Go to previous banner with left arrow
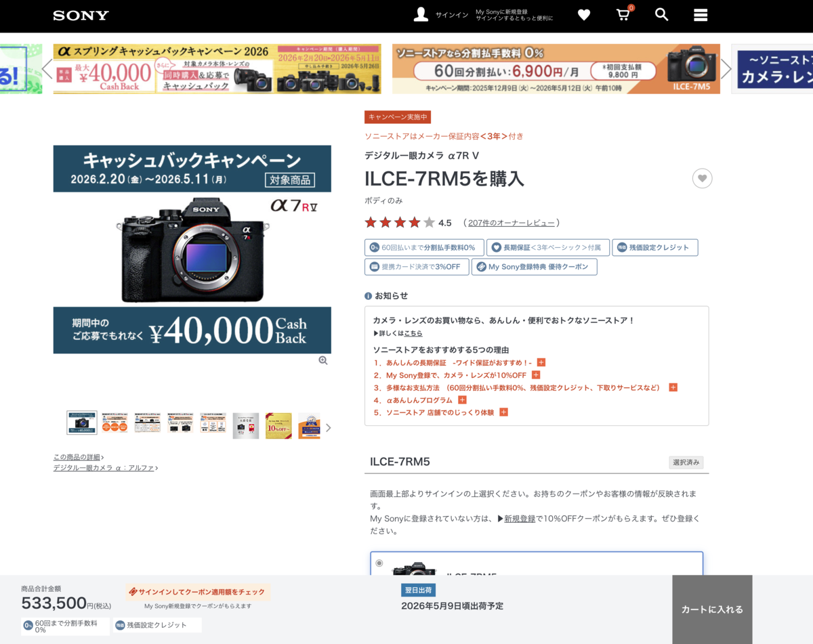 (47, 68)
